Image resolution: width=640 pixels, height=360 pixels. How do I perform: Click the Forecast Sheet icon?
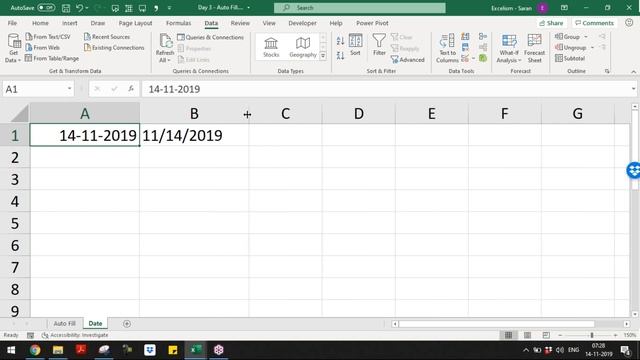534,48
